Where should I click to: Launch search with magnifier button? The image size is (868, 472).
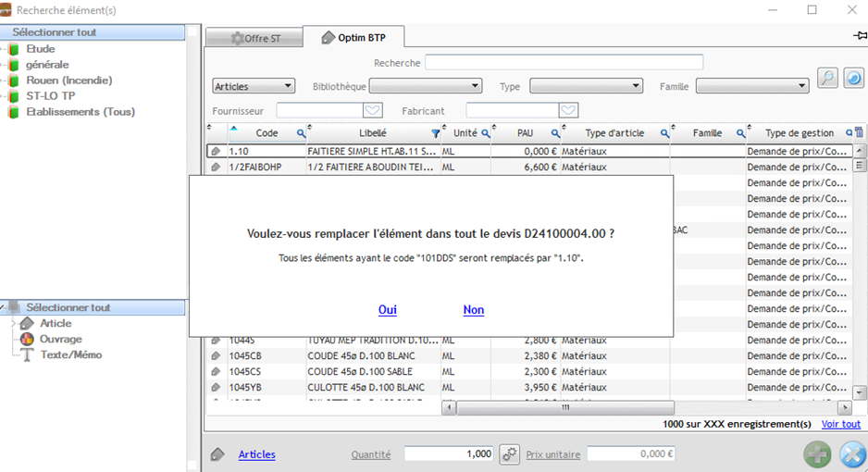click(827, 78)
